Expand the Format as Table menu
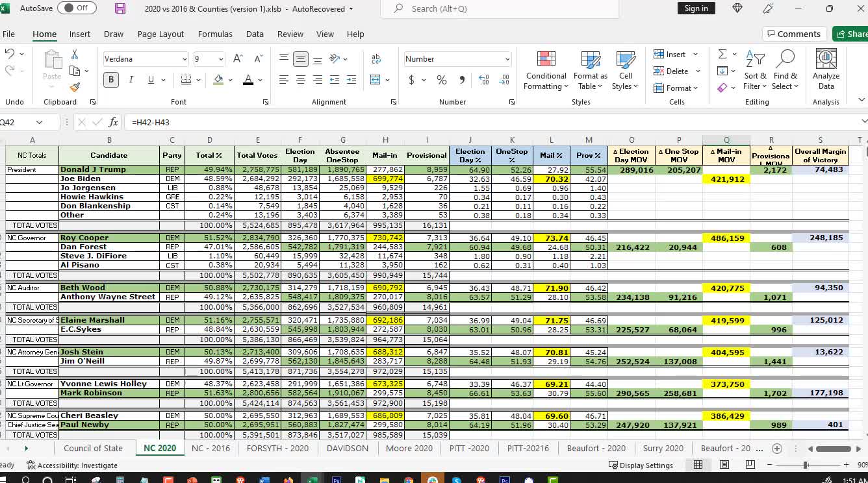This screenshot has width=868, height=483. pos(590,70)
